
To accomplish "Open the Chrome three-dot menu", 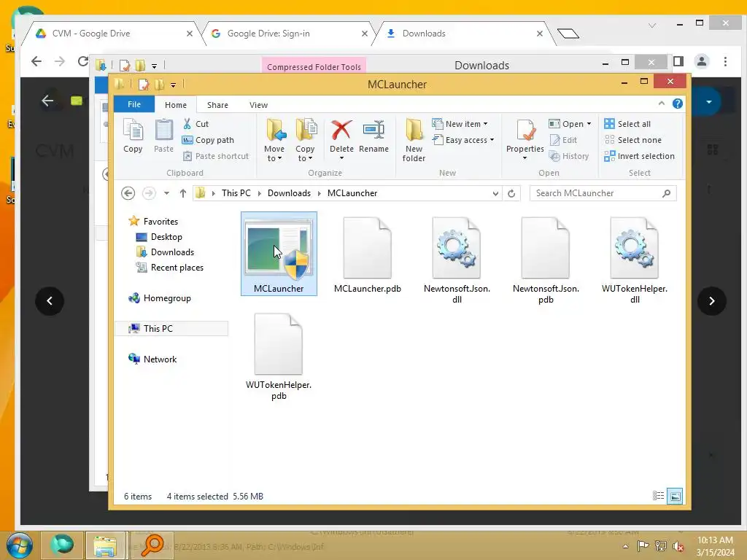I will 725,61.
